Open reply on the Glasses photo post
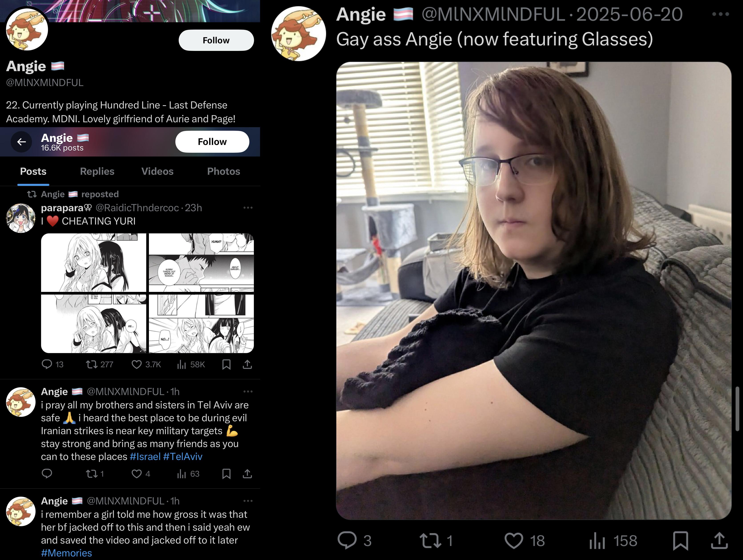The image size is (743, 560). [x=347, y=540]
